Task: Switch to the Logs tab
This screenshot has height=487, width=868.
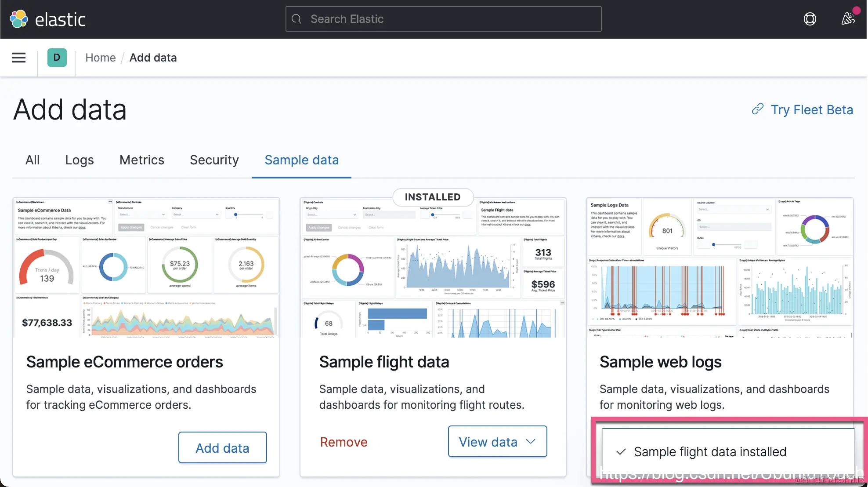Action: (80, 160)
